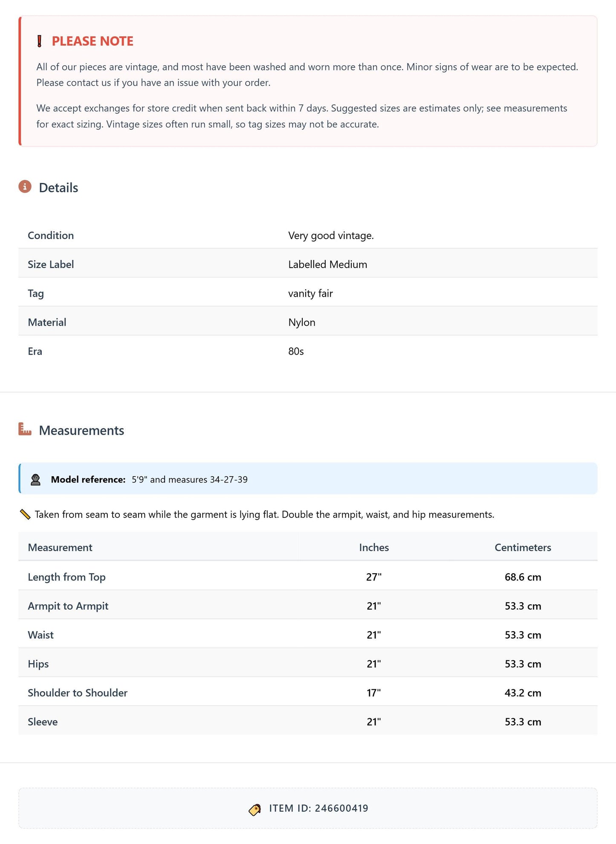Click the Sleeve measurement row label
This screenshot has height=844, width=616.
[43, 722]
